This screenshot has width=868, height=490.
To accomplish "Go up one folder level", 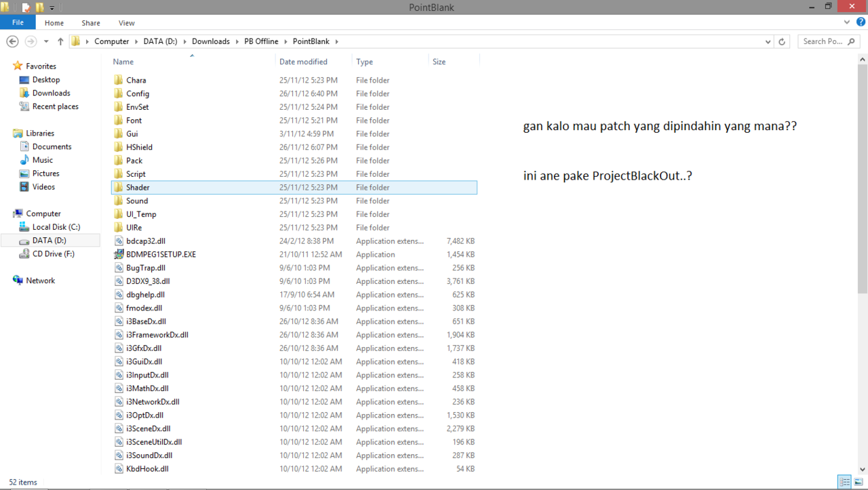I will tap(60, 41).
